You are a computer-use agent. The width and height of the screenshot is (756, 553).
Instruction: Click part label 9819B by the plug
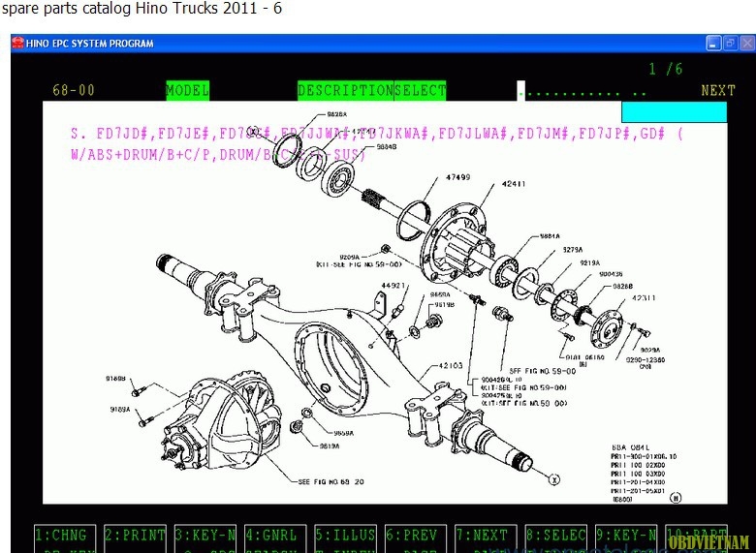[445, 304]
